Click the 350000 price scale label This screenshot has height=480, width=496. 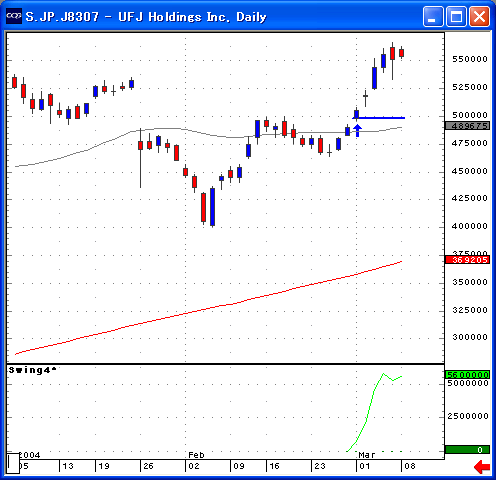click(470, 282)
